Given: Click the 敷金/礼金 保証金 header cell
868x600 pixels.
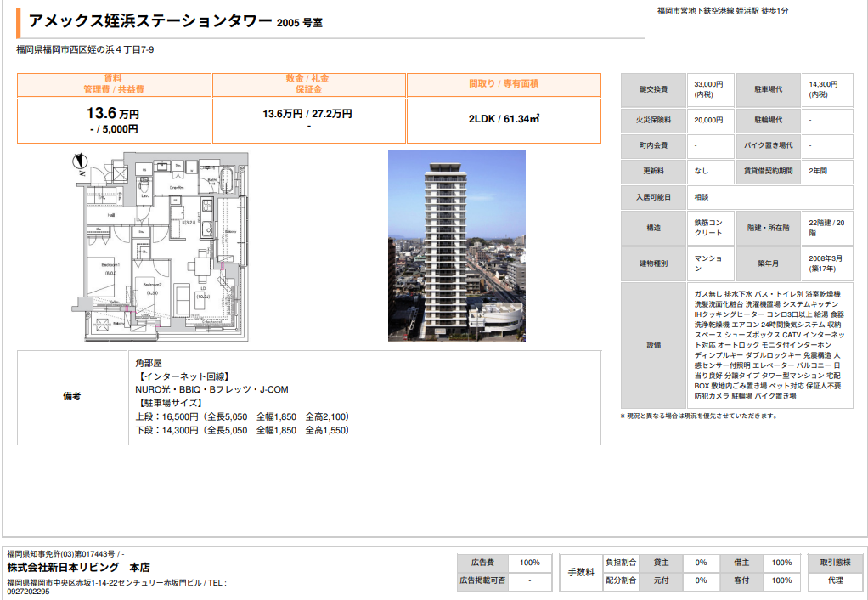Looking at the screenshot, I should click(x=309, y=85).
